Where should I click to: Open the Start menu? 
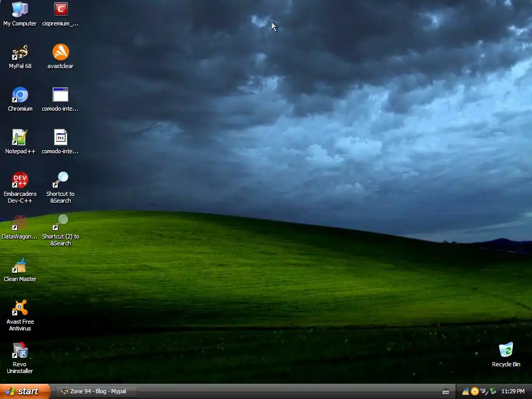[x=25, y=391]
